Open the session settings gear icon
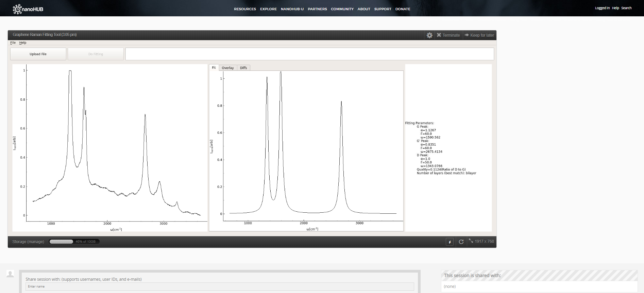 pyautogui.click(x=429, y=35)
